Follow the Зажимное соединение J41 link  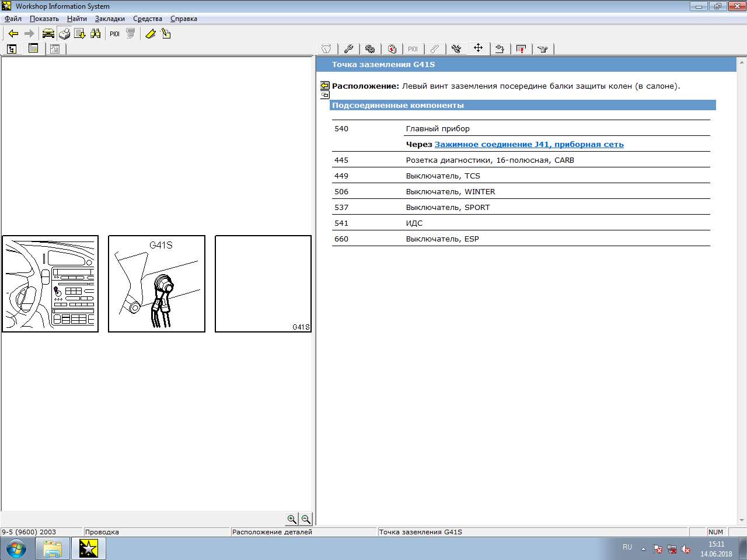click(529, 144)
